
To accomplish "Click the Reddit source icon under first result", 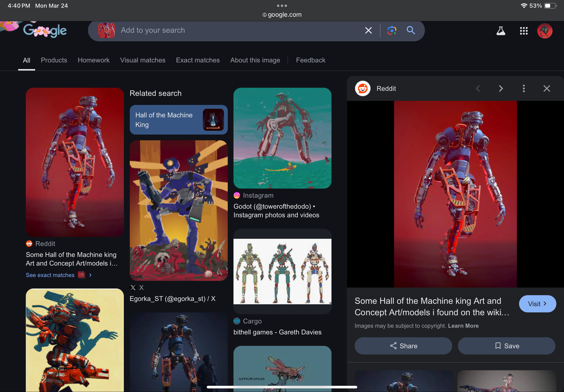I will 29,244.
